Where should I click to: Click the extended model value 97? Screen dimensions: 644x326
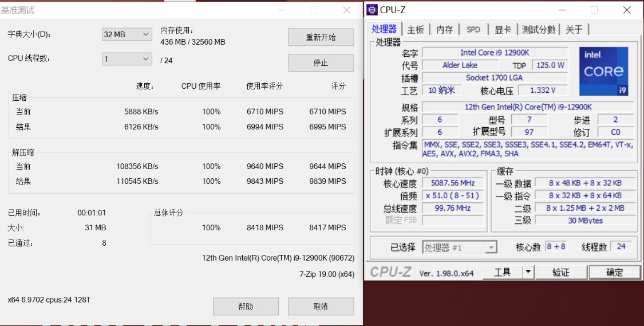(529, 132)
